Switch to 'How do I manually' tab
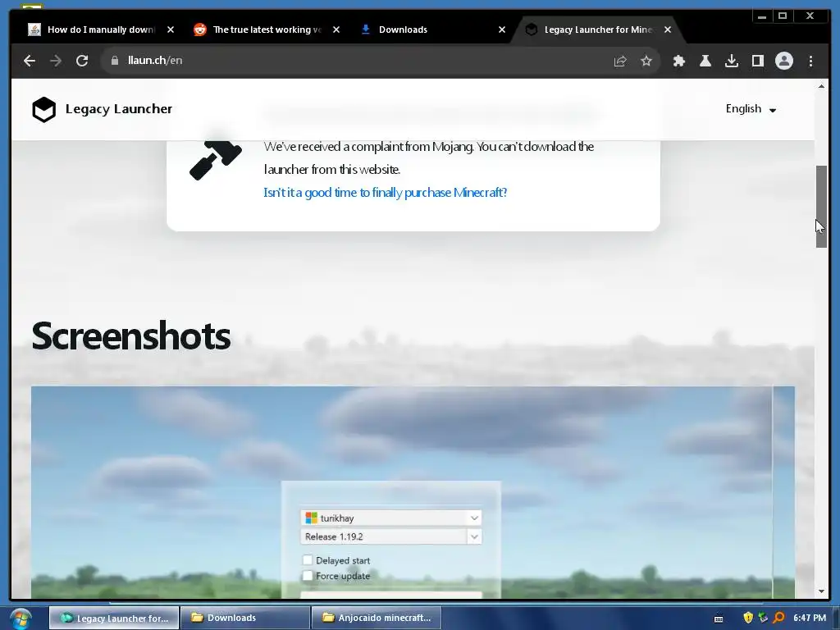This screenshot has width=840, height=630. [101, 30]
